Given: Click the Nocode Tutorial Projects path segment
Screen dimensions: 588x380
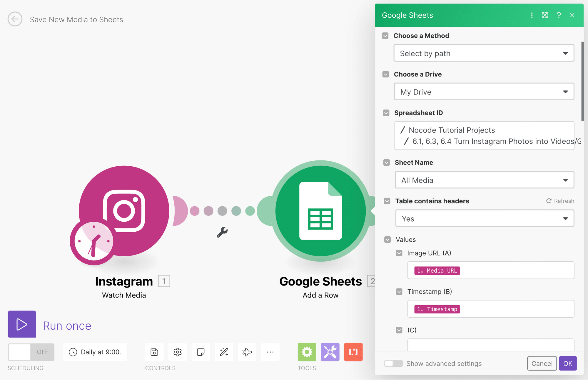Looking at the screenshot, I should [x=452, y=130].
